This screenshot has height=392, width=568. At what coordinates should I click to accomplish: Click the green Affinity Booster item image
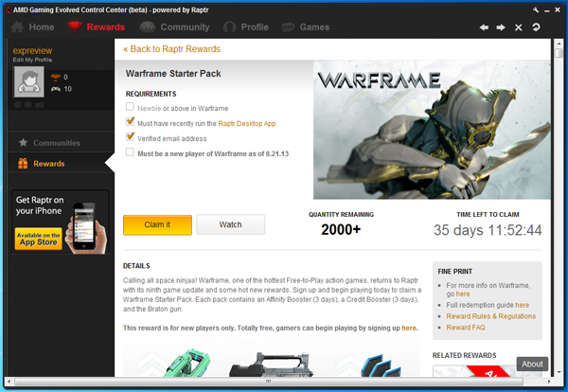coord(186,363)
